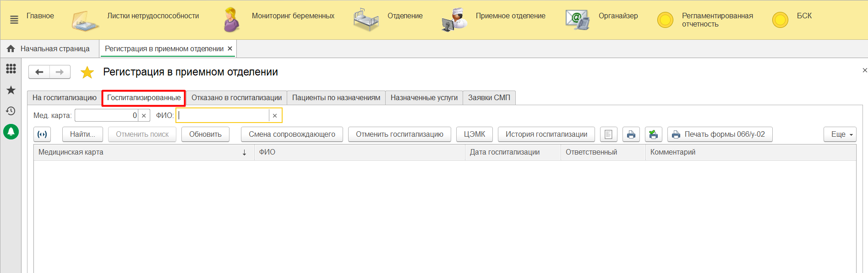The image size is (868, 273).
Task: Open the hamburger main menu icon
Action: (14, 20)
